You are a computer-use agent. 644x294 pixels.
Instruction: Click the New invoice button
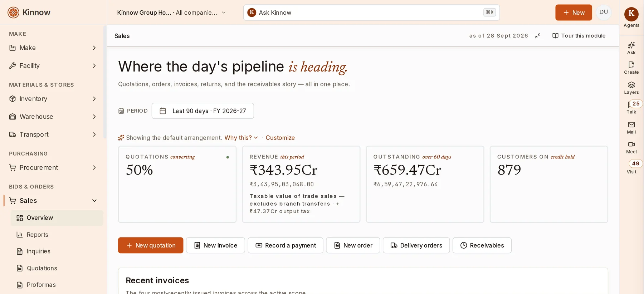click(x=215, y=245)
